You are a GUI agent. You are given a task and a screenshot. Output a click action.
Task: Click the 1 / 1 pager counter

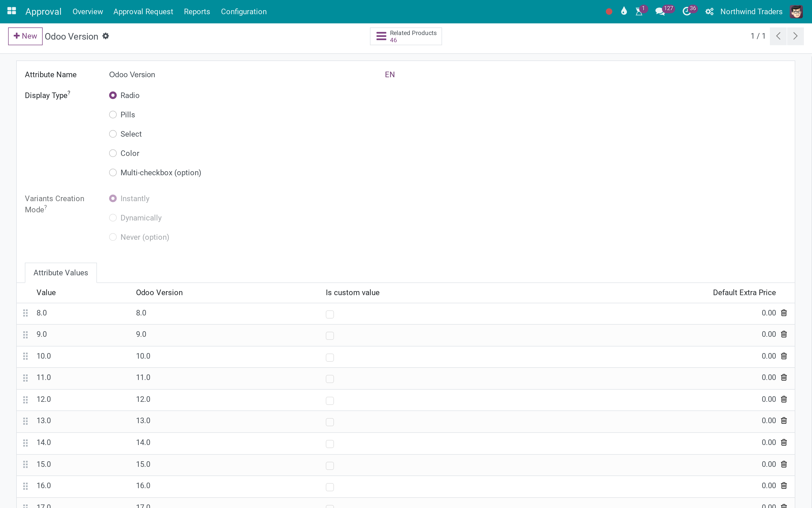758,36
